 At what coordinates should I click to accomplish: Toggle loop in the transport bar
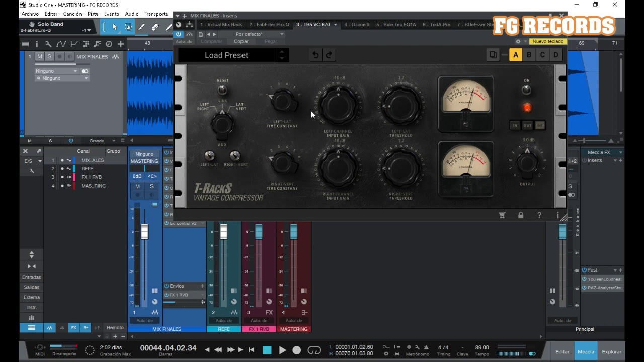click(314, 350)
